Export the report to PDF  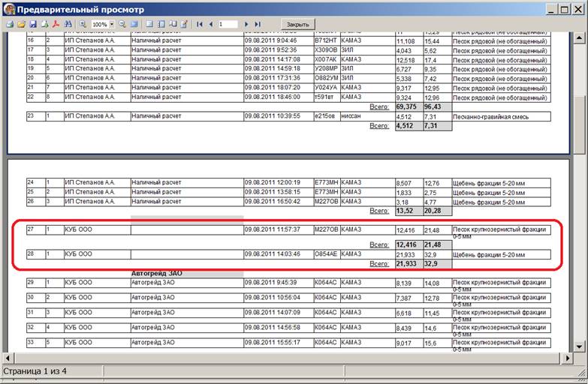[56, 24]
